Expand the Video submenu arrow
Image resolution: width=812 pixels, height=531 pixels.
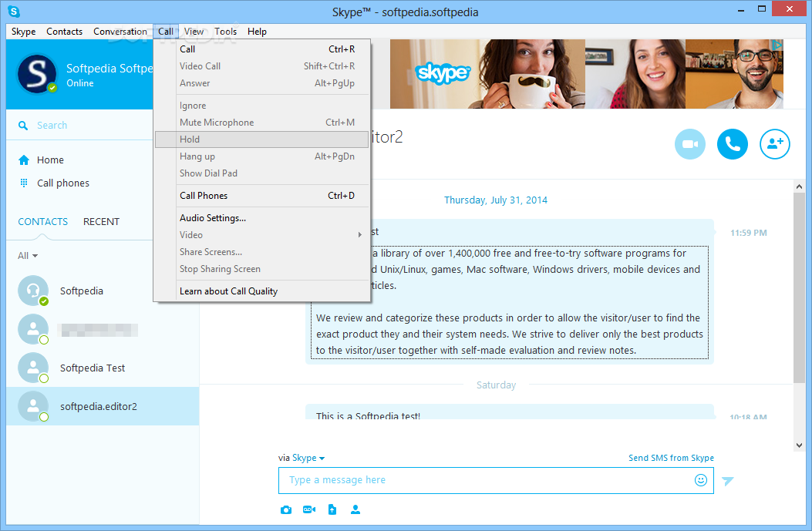(x=359, y=235)
